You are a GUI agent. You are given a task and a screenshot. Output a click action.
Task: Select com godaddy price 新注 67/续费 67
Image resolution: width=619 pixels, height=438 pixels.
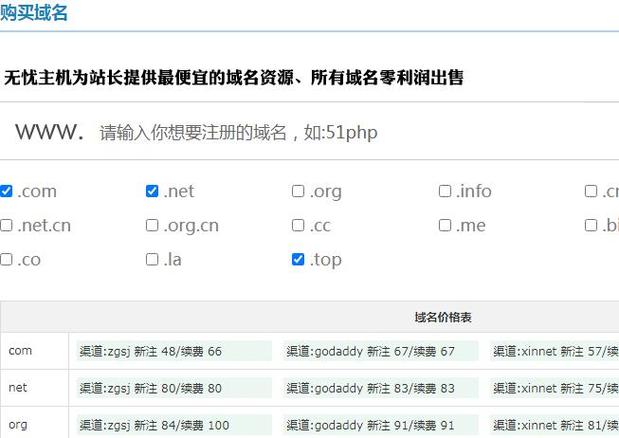(381, 351)
